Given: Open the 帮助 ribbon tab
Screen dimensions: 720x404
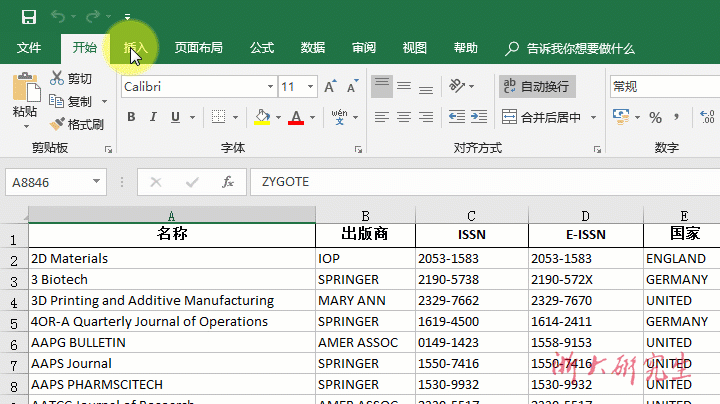Looking at the screenshot, I should 466,48.
